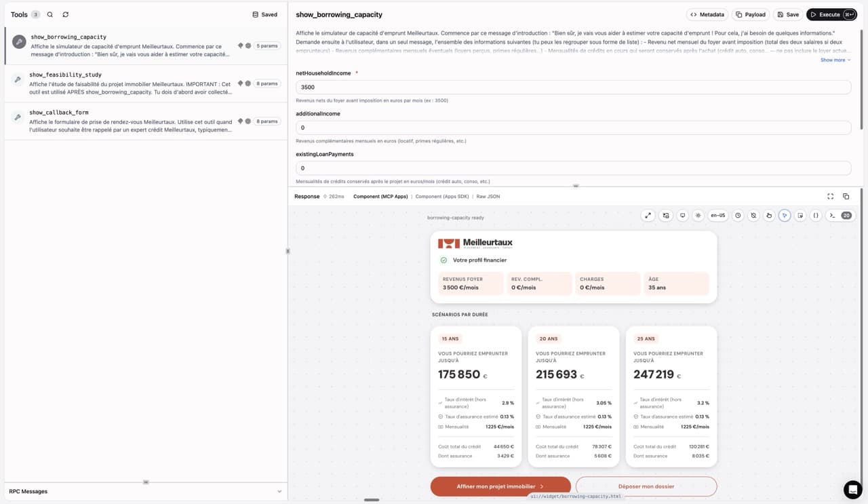
Task: Click the second widget toolbar icon
Action: [x=666, y=216]
